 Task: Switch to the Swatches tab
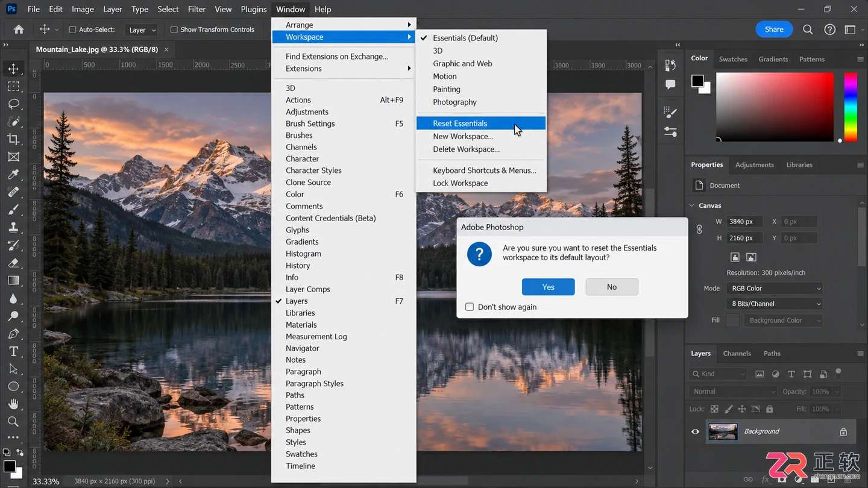(733, 59)
